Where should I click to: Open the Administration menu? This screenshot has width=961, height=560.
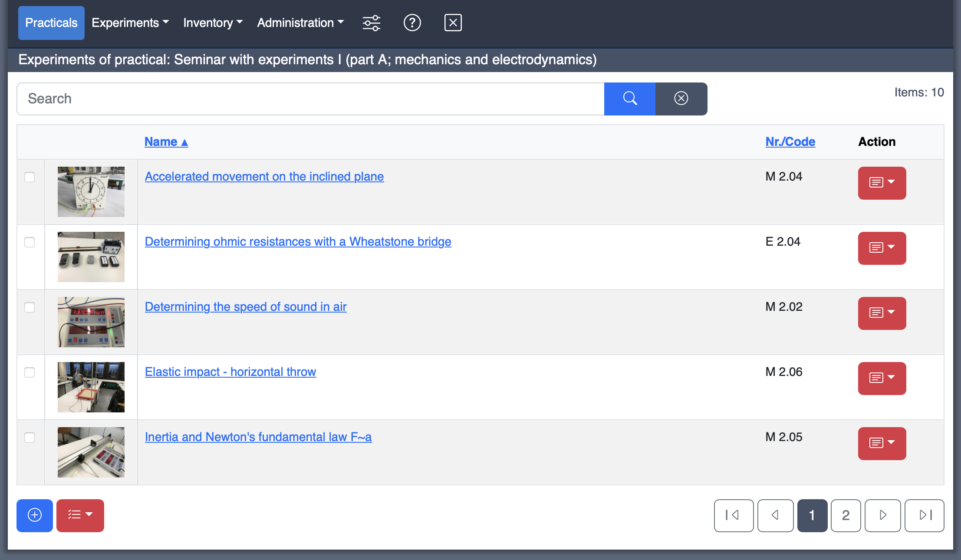[300, 23]
